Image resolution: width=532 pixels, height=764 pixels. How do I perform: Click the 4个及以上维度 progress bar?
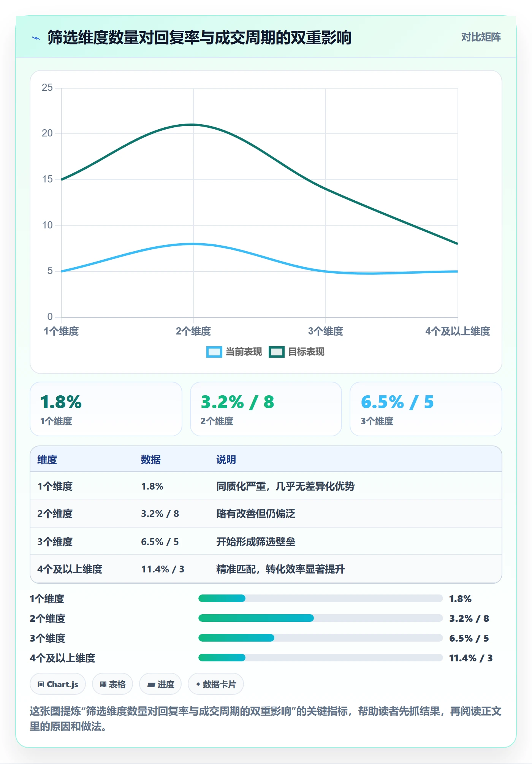click(320, 658)
